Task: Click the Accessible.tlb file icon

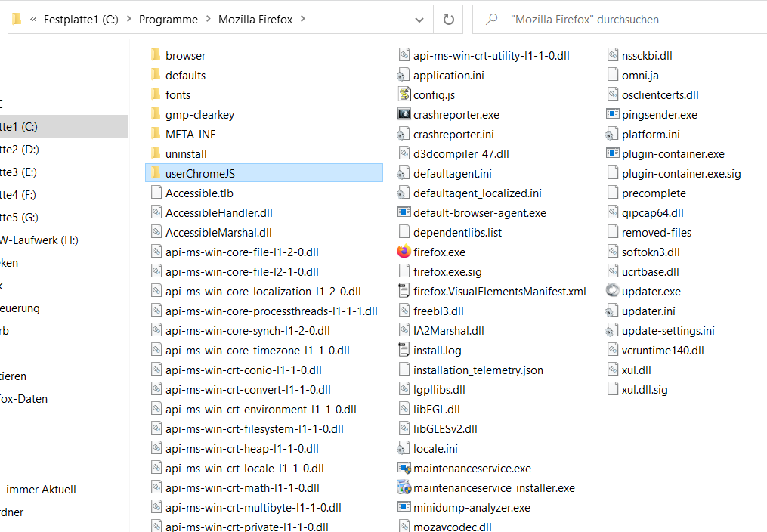Action: [x=156, y=193]
